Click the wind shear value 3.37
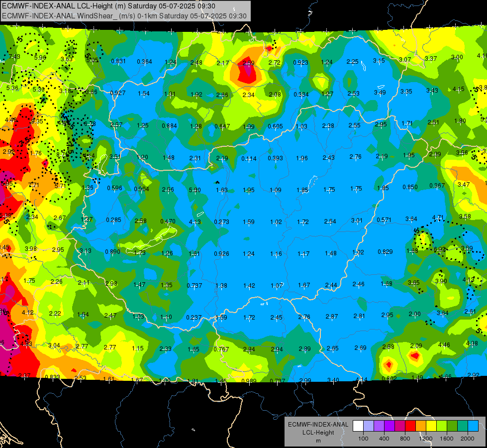The image size is (487, 448). (x=431, y=58)
